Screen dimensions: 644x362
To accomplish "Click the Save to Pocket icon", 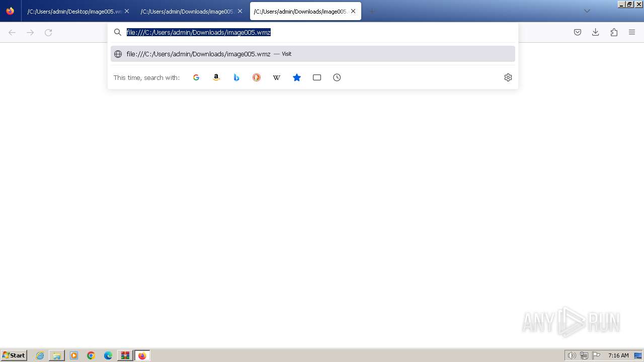I will [578, 32].
